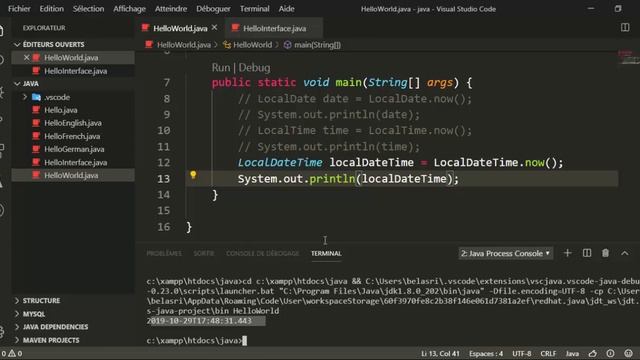Split the editor with the top-right icon
This screenshot has height=360, width=640.
coord(625,27)
